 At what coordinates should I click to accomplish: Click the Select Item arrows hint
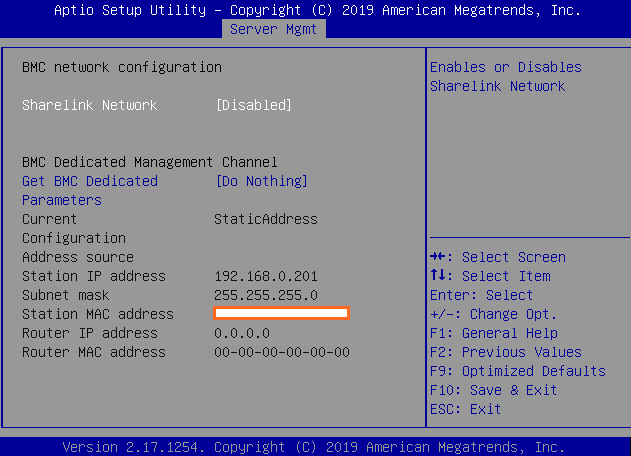pyautogui.click(x=490, y=276)
